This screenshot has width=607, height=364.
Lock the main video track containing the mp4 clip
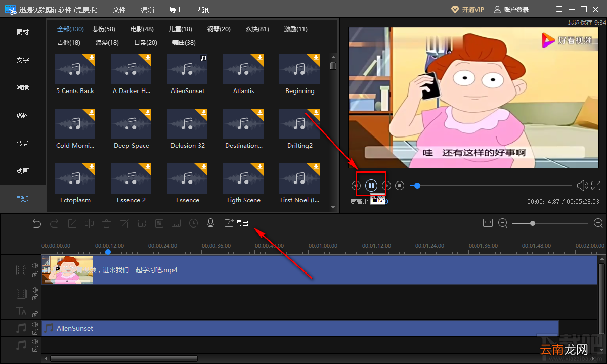pos(35,274)
